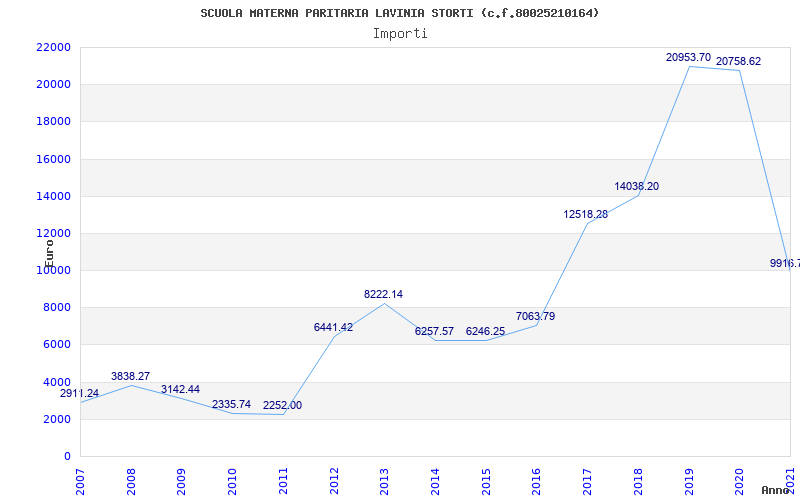Image resolution: width=800 pixels, height=500 pixels.
Task: Click the y-axis value 22000
Action: point(53,47)
